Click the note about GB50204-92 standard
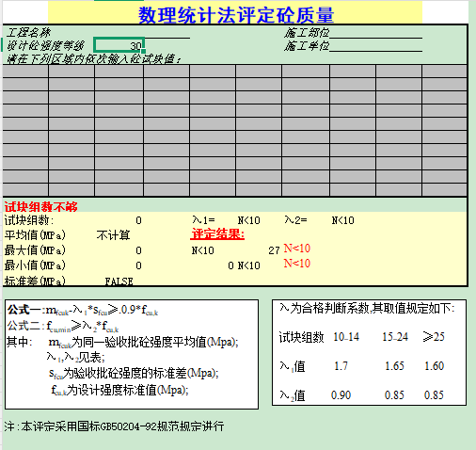 [114, 426]
